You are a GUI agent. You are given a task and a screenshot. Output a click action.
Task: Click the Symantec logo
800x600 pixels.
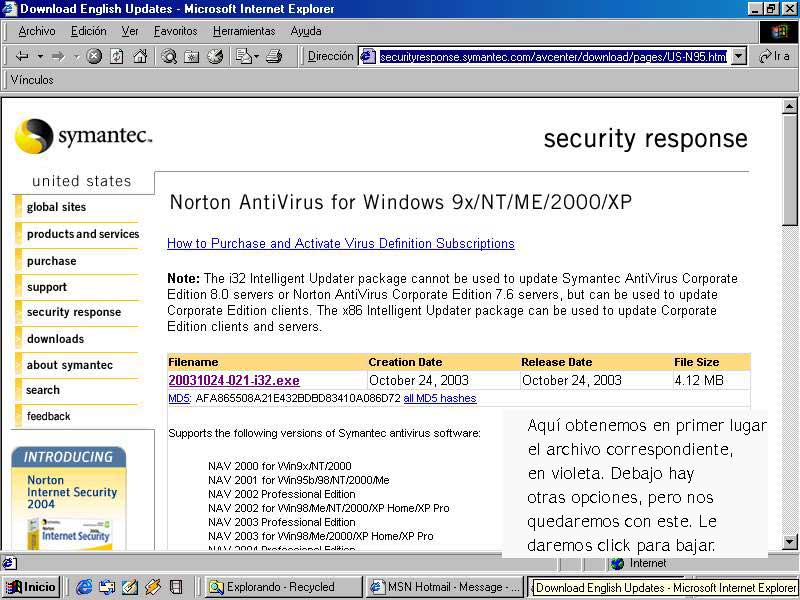83,136
